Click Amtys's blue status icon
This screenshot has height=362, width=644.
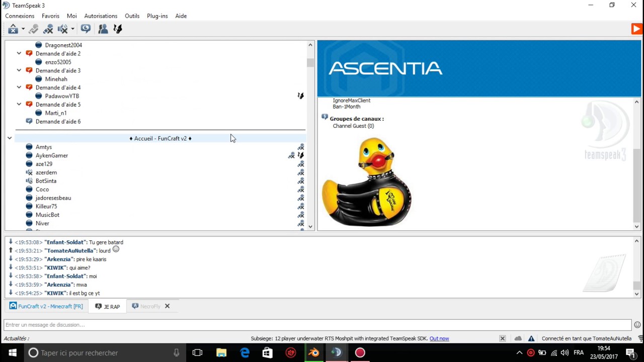click(x=29, y=147)
